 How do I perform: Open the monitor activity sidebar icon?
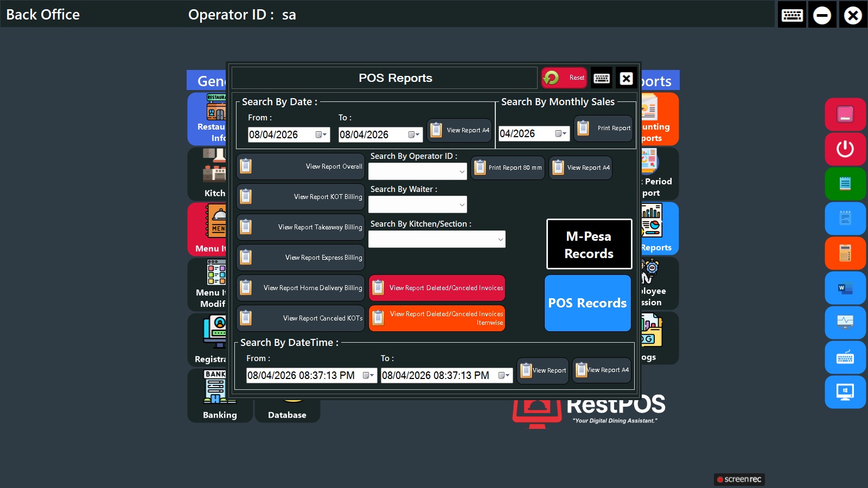tap(845, 323)
